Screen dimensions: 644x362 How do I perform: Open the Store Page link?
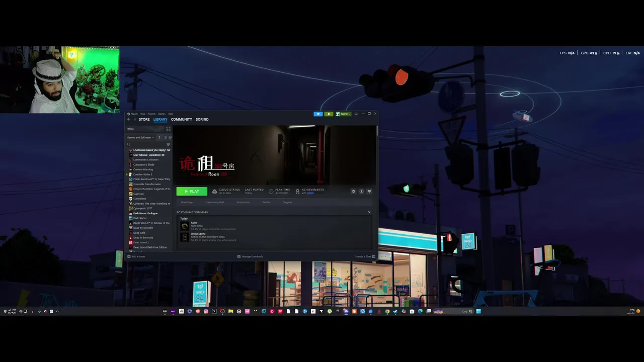click(x=187, y=202)
